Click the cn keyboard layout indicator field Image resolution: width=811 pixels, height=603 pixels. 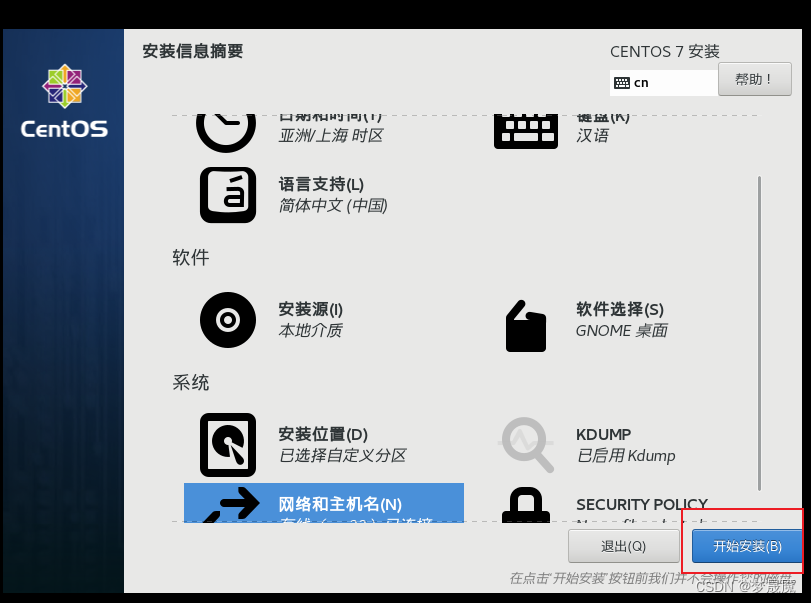(664, 83)
